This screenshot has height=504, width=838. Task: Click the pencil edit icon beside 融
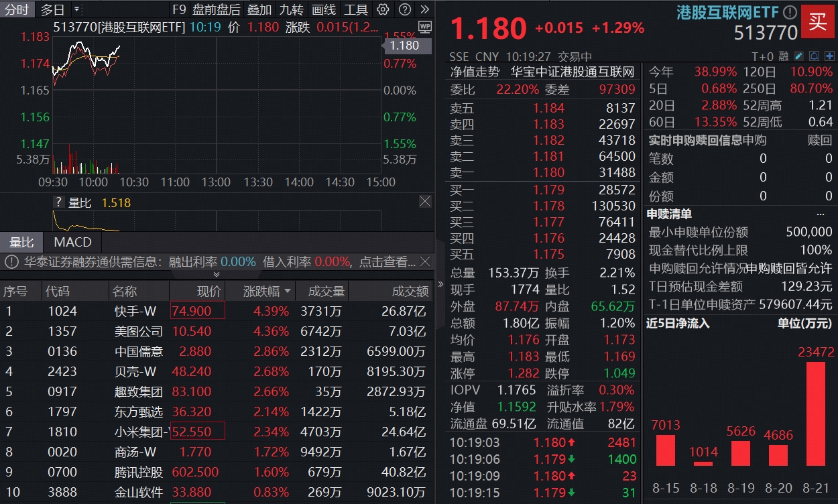pyautogui.click(x=799, y=56)
